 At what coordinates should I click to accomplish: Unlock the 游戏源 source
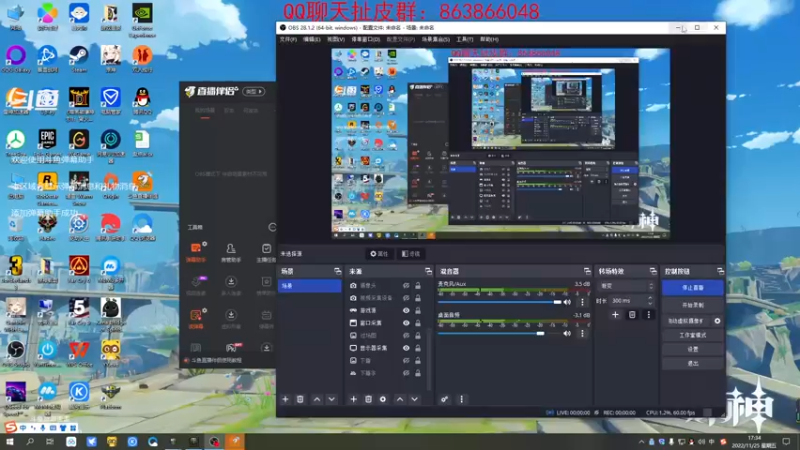[418, 310]
